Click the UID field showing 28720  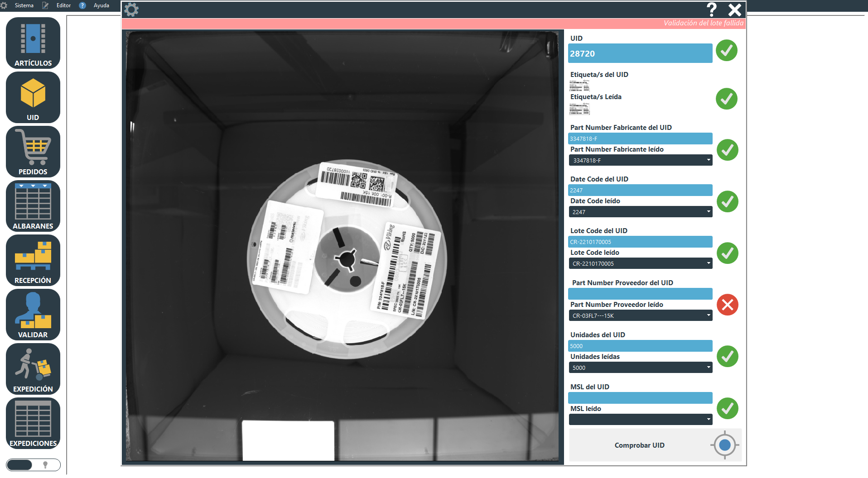point(640,53)
